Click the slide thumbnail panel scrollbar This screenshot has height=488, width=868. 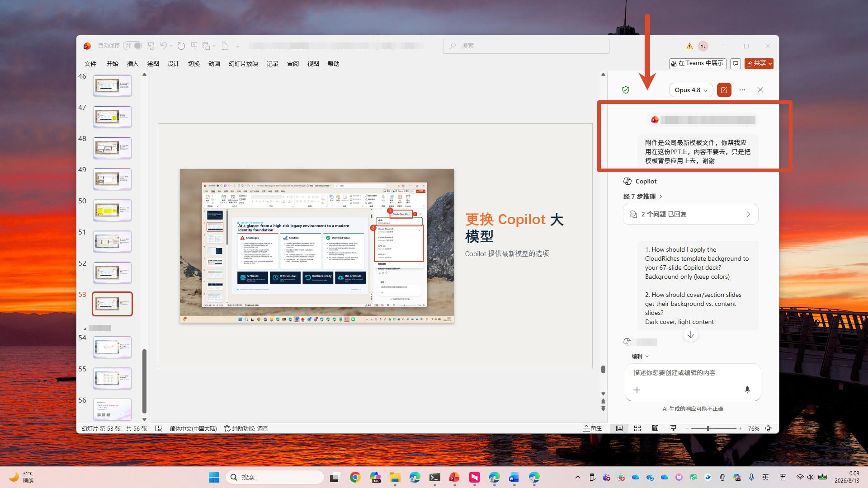coord(144,381)
